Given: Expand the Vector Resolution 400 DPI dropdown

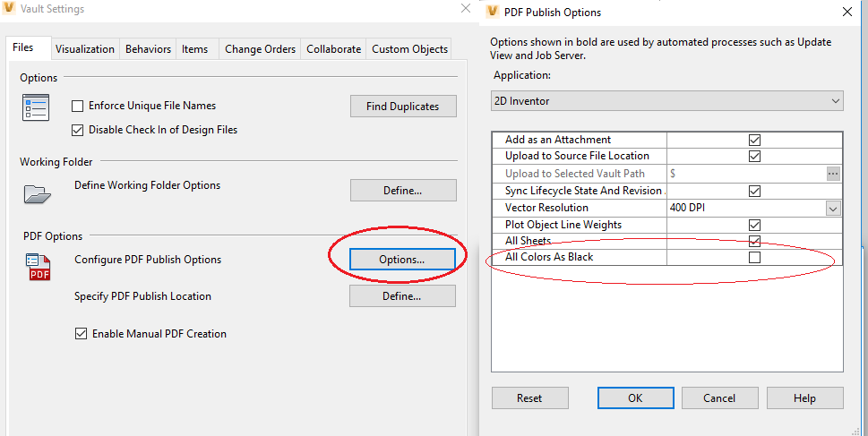Looking at the screenshot, I should click(833, 209).
